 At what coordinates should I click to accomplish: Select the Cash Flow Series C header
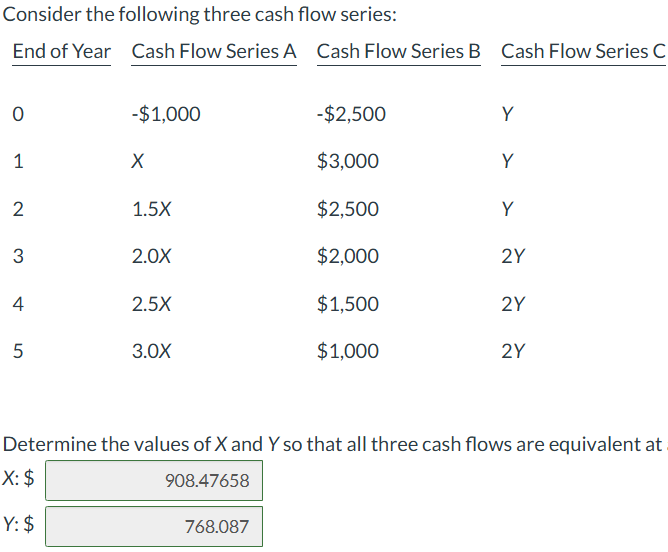(583, 52)
